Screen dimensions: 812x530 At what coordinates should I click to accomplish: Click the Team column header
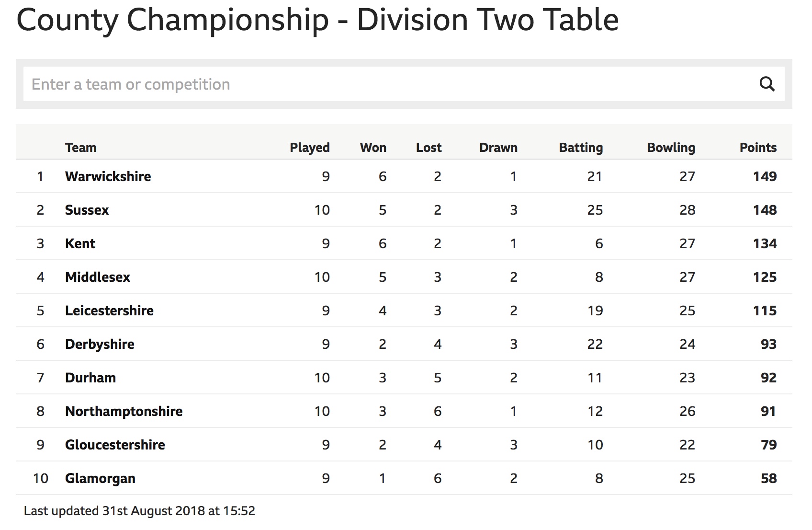[x=80, y=148]
